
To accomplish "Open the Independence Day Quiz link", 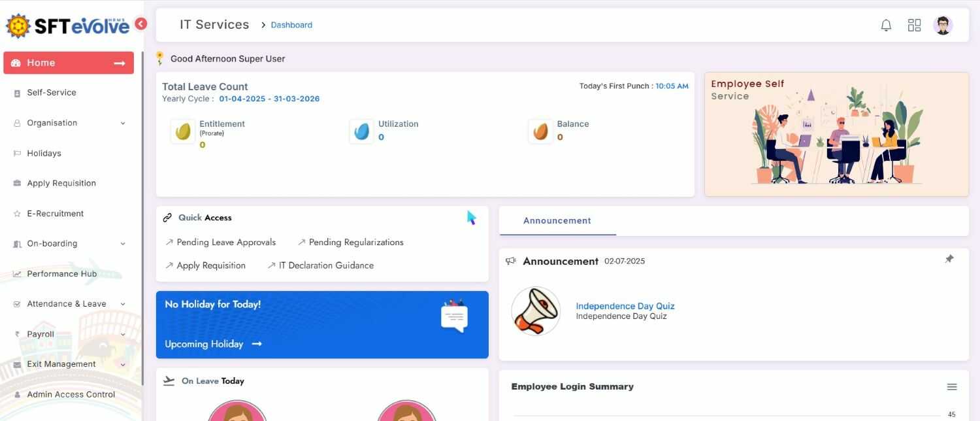I will (625, 306).
